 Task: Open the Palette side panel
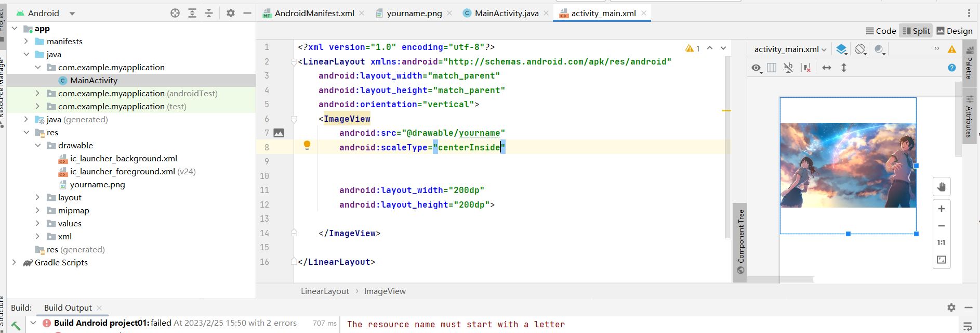click(969, 63)
